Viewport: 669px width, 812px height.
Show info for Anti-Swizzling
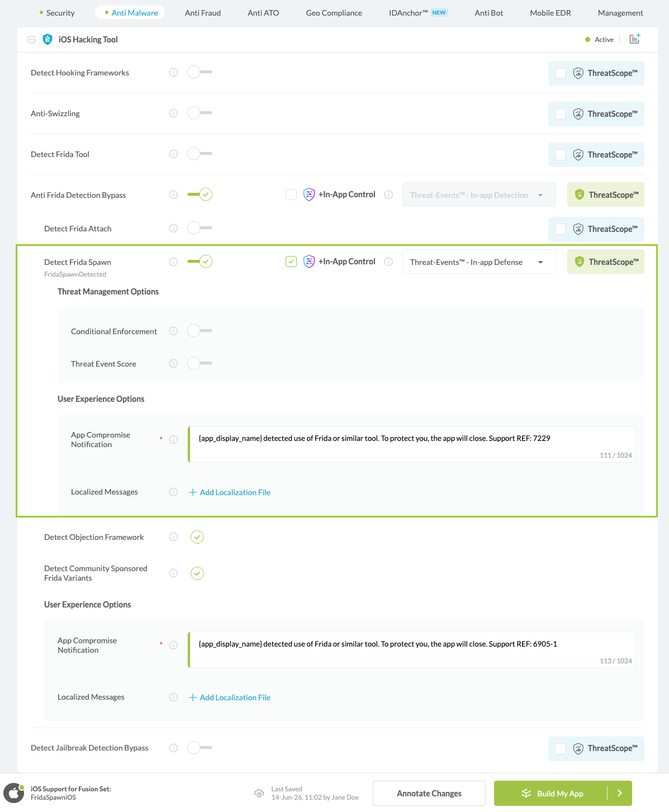coord(173,113)
